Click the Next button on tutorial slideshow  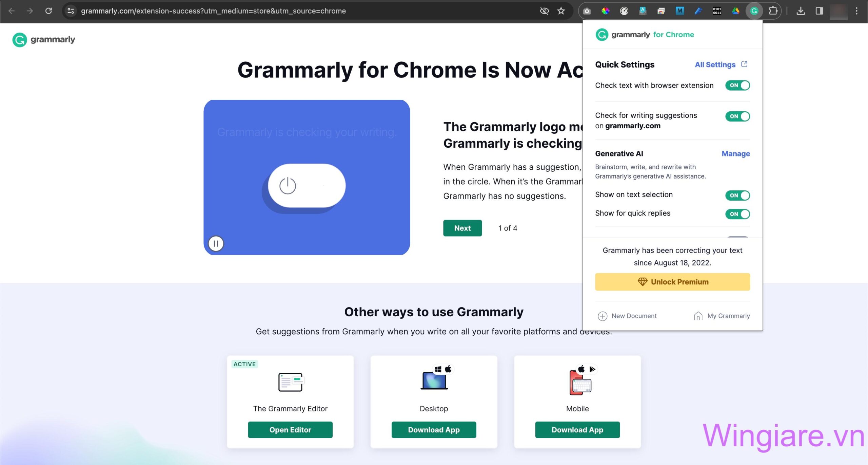pyautogui.click(x=462, y=228)
